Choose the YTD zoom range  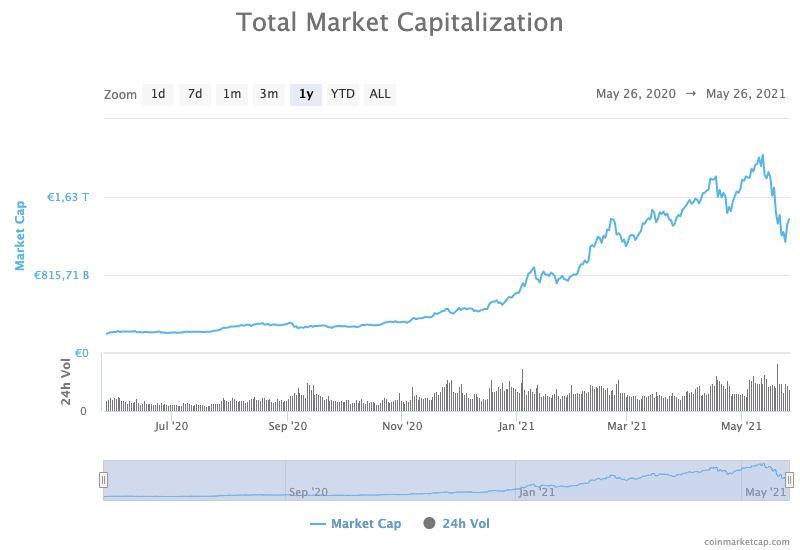(343, 94)
